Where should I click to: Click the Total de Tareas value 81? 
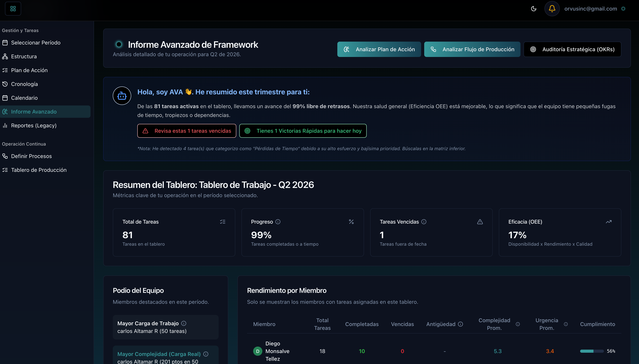128,235
